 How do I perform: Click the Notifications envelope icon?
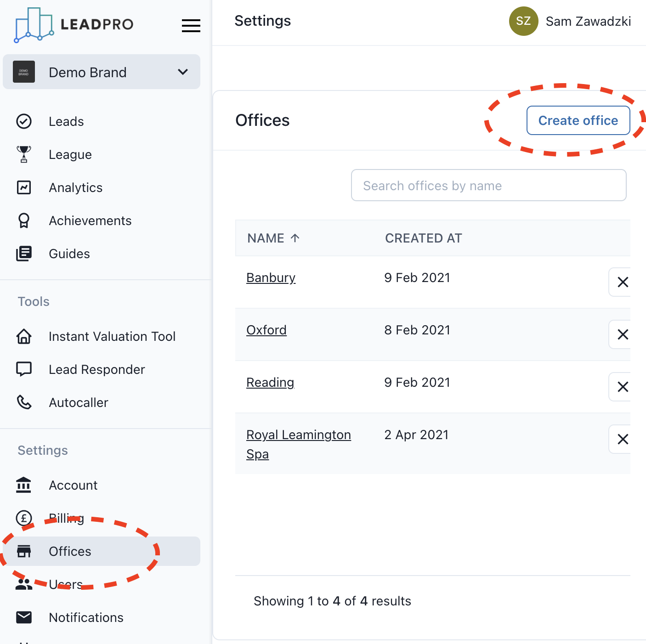click(24, 617)
